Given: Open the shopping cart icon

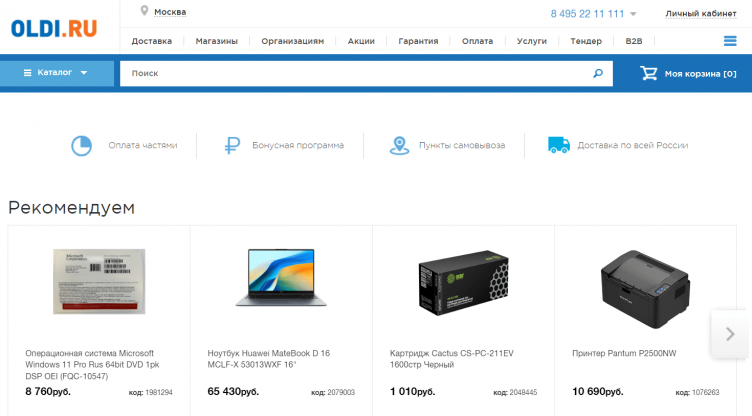Looking at the screenshot, I should point(649,73).
